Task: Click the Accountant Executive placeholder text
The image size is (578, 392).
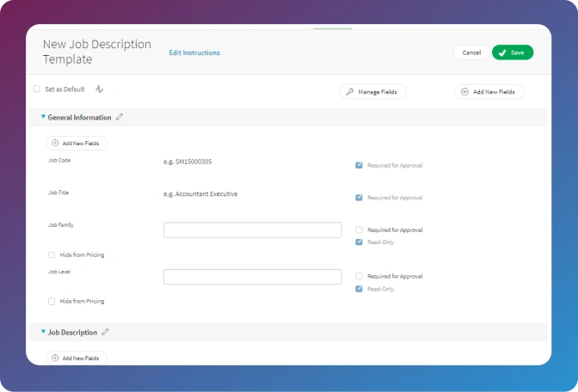Action: coord(200,193)
